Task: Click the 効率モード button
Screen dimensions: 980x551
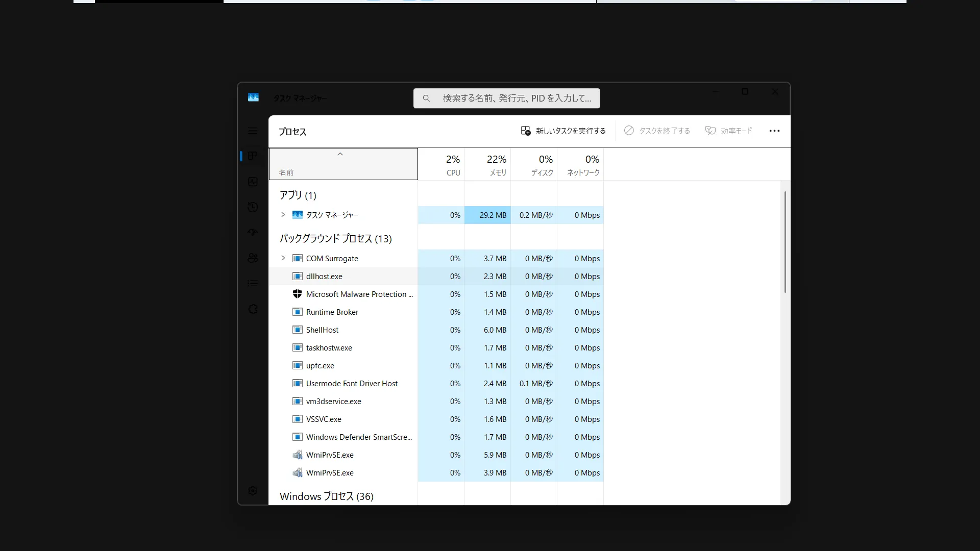Action: click(x=728, y=131)
